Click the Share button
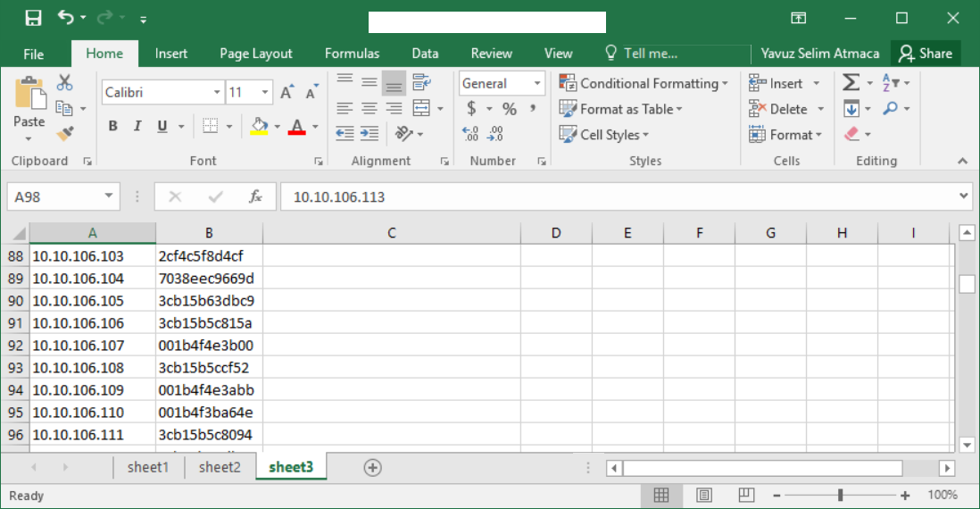 [x=926, y=54]
